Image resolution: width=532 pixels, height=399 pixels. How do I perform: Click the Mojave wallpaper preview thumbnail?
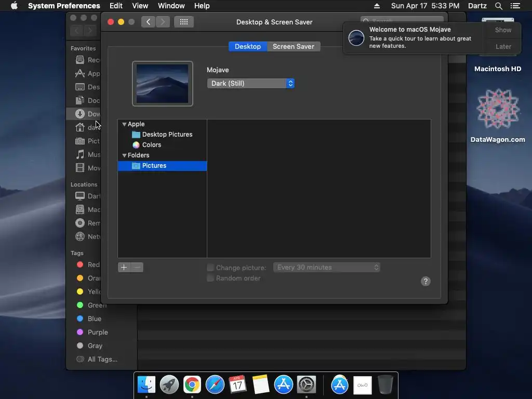point(163,84)
